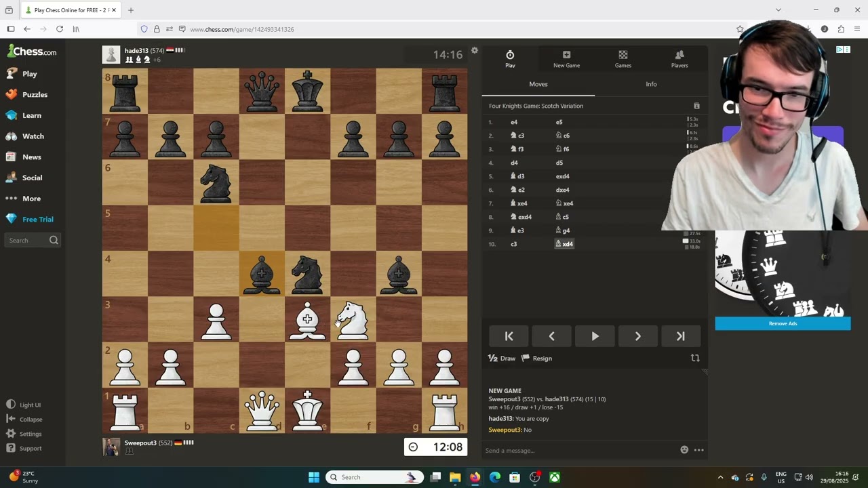
Task: Bookmark page with star icon
Action: 740,29
